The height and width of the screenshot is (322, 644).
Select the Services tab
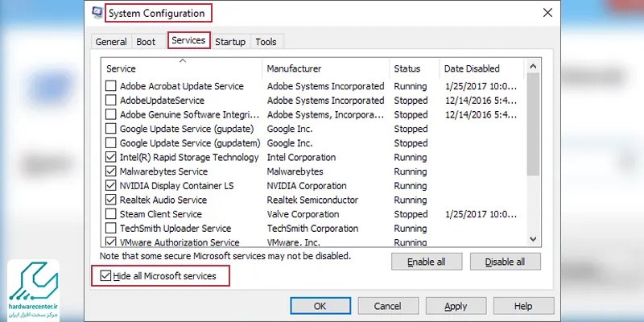pyautogui.click(x=188, y=40)
